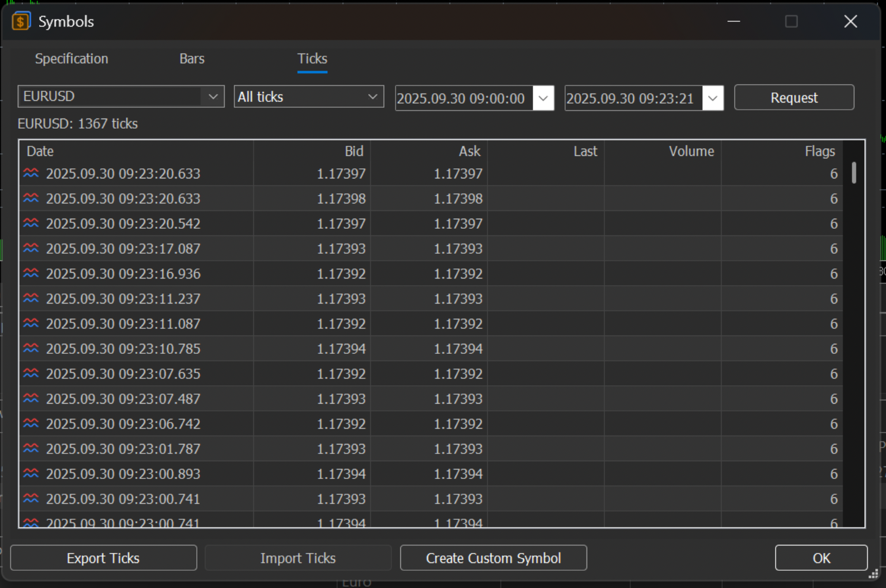Click the Import Ticks button

[298, 558]
